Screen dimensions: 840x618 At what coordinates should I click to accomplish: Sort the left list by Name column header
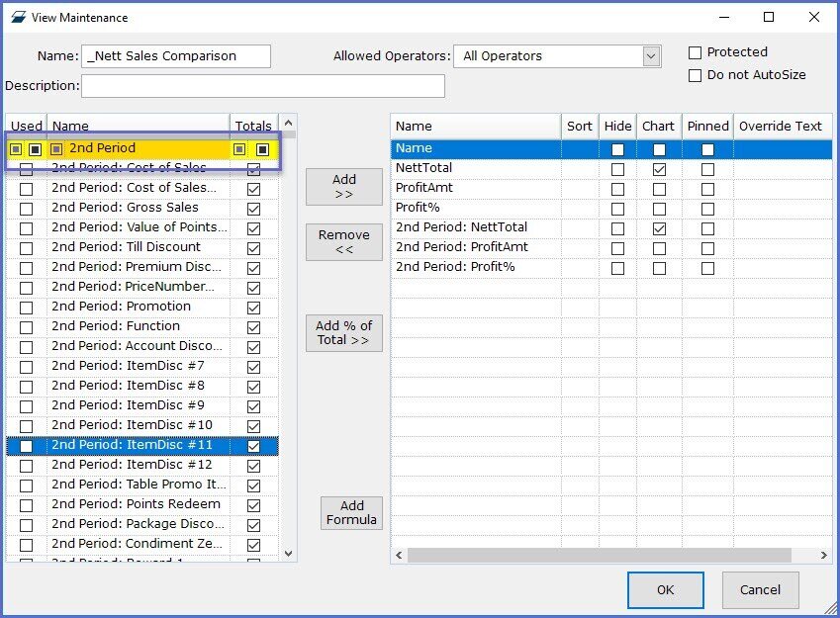(x=139, y=126)
